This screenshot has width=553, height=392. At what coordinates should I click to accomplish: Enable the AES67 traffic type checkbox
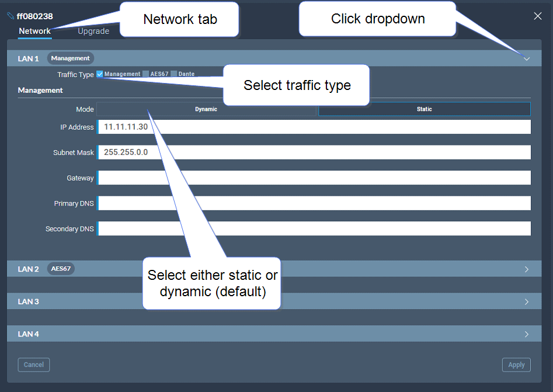pos(145,74)
